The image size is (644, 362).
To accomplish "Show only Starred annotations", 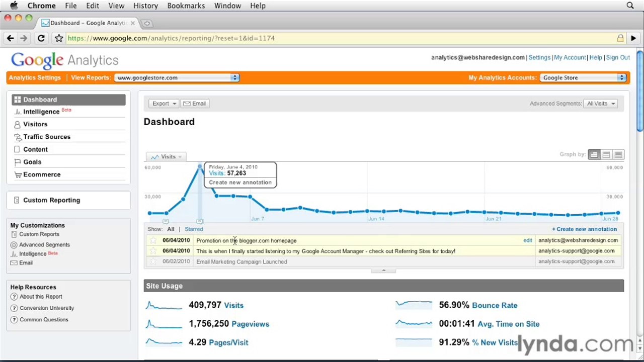I will point(194,229).
